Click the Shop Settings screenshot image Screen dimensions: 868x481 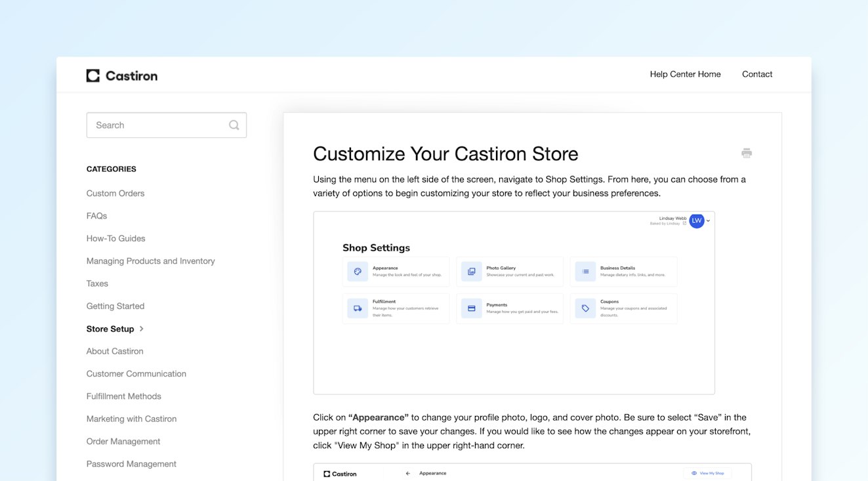[514, 303]
